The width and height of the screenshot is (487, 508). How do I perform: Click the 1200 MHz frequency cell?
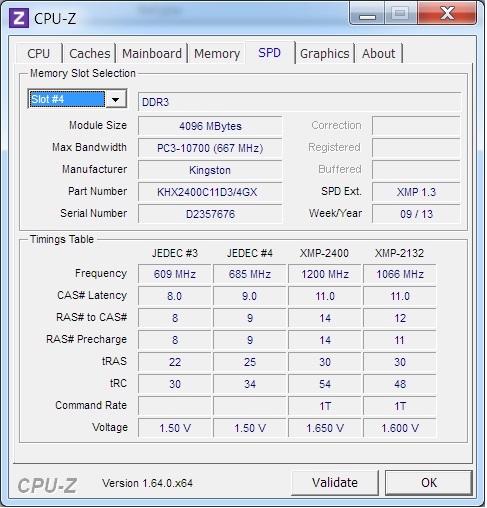[x=325, y=274]
